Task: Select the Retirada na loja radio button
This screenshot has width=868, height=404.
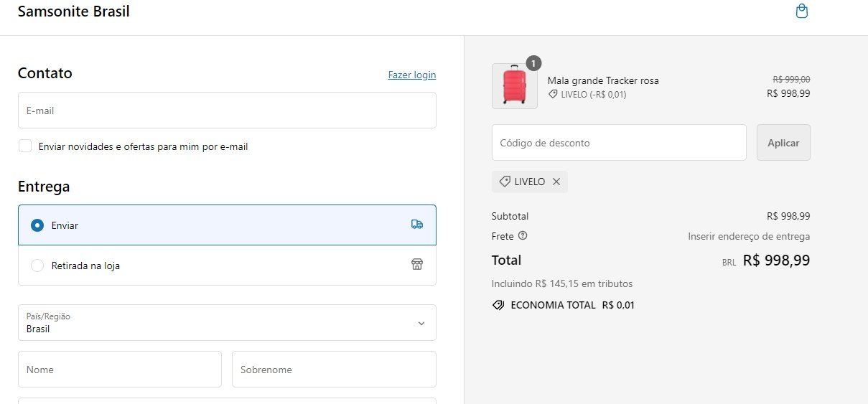Action: (x=37, y=266)
